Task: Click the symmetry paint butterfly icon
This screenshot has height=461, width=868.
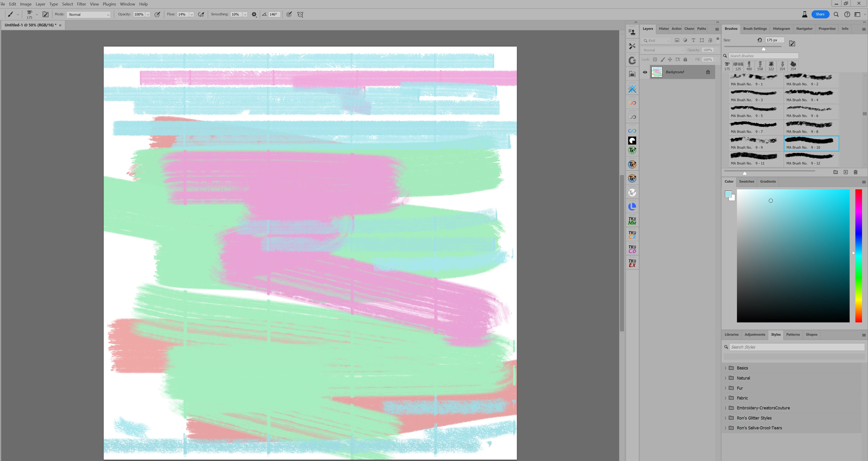Action: point(300,14)
